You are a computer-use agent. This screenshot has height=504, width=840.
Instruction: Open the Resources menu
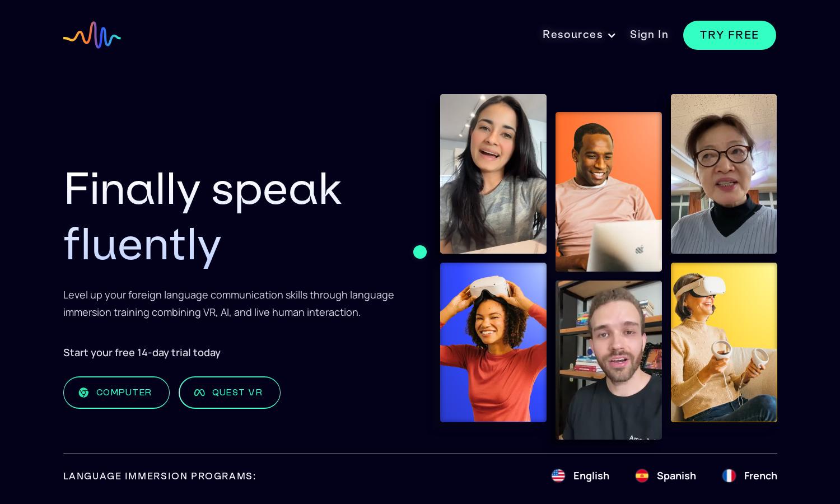coord(579,35)
